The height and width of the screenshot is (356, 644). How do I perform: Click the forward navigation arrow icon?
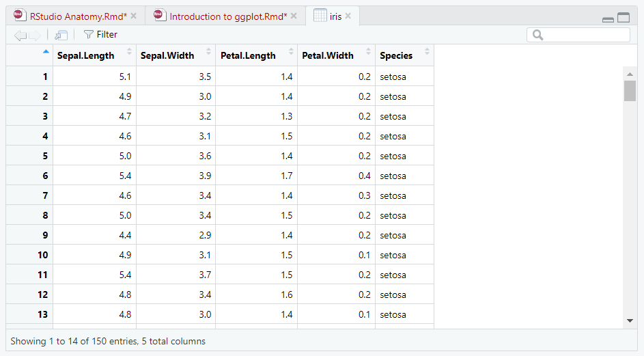click(34, 35)
